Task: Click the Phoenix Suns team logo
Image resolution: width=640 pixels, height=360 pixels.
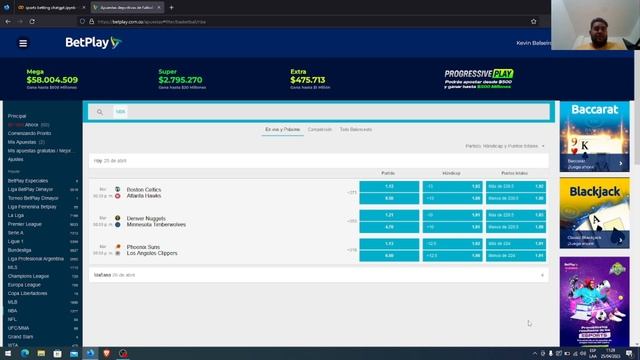Action: [x=118, y=247]
